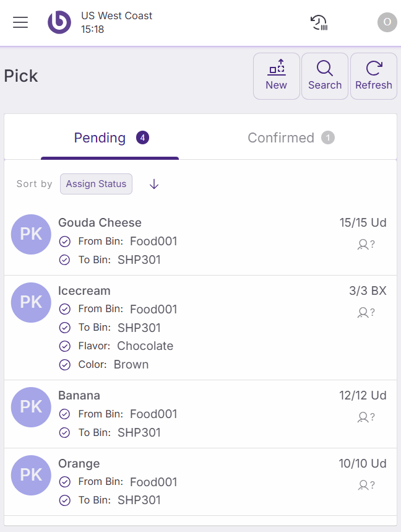The height and width of the screenshot is (532, 401).
Task: Open the Search tool
Action: (x=325, y=76)
